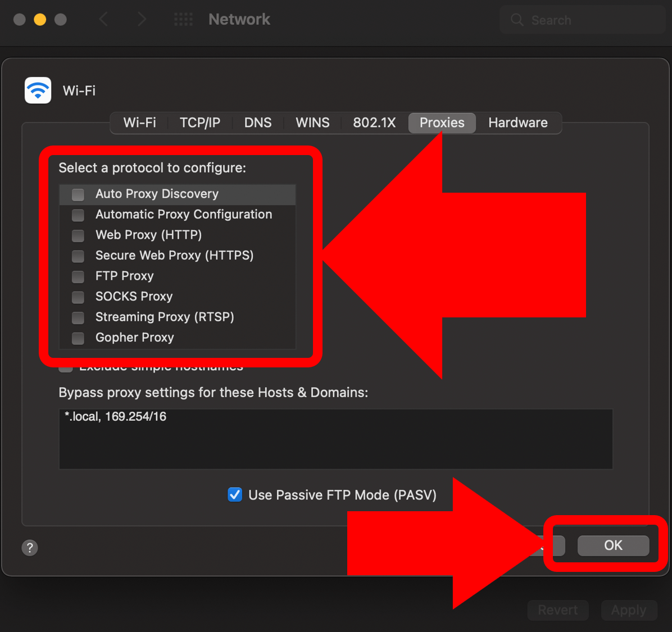Switch to the 802.1X tab

374,123
